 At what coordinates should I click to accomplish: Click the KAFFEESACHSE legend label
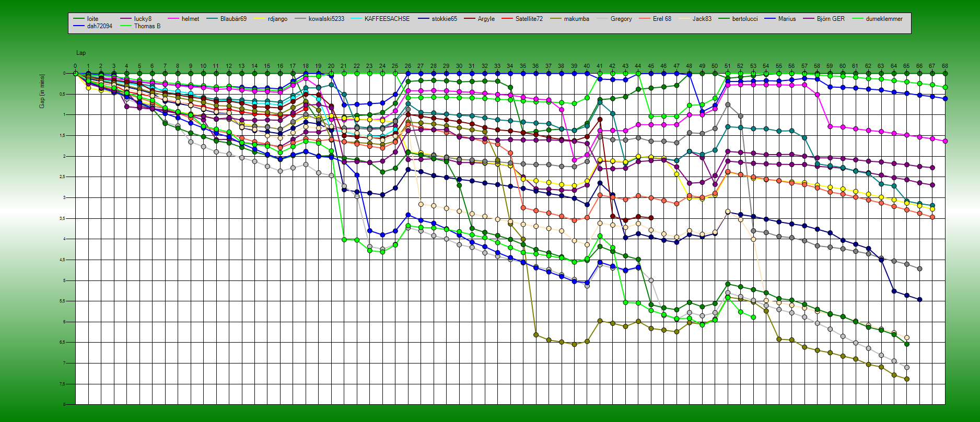(x=387, y=19)
